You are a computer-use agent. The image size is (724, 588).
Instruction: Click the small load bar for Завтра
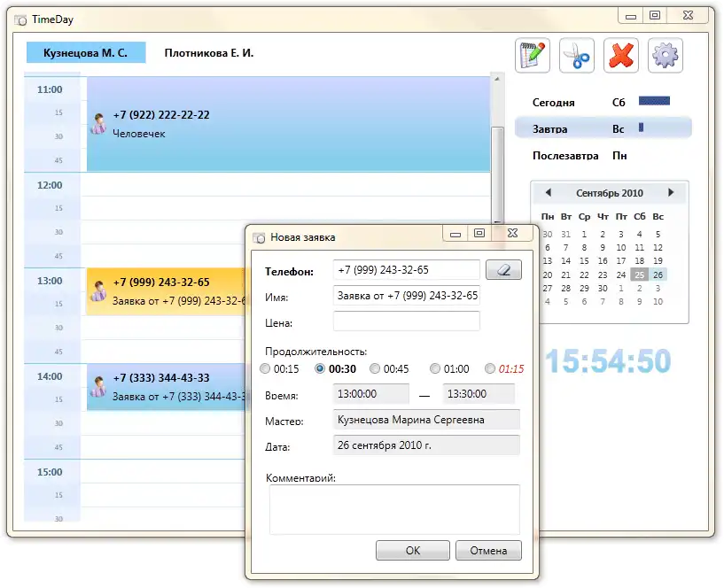pyautogui.click(x=641, y=128)
